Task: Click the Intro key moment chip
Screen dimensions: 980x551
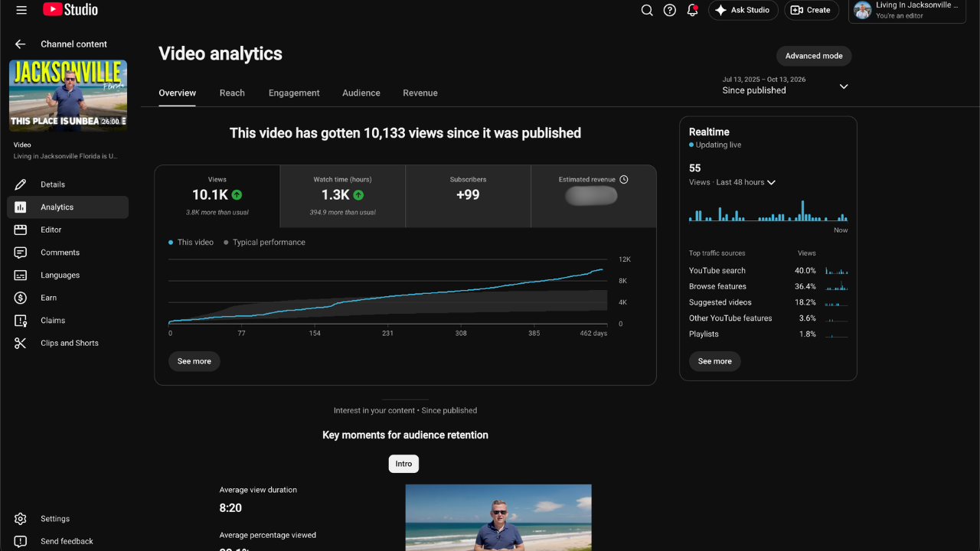Action: (403, 464)
